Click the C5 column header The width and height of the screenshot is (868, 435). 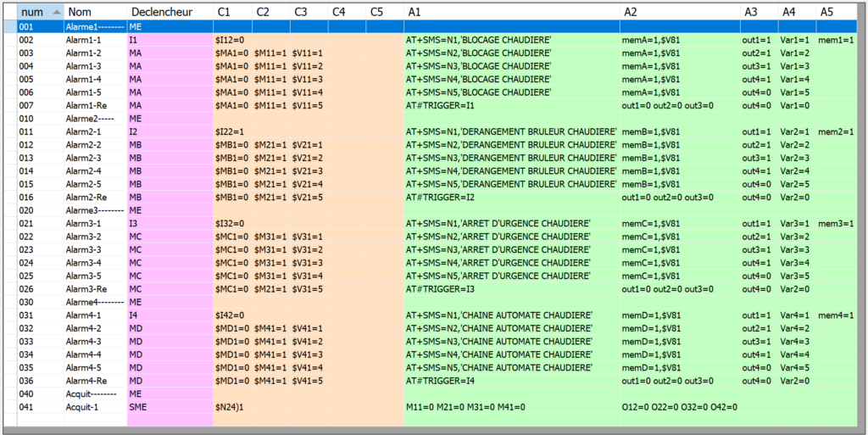(376, 12)
